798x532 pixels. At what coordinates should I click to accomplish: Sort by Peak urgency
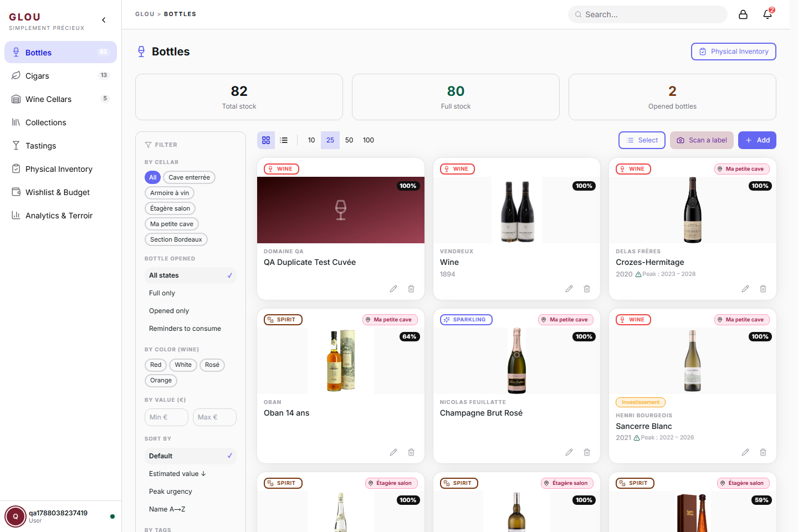190,492
